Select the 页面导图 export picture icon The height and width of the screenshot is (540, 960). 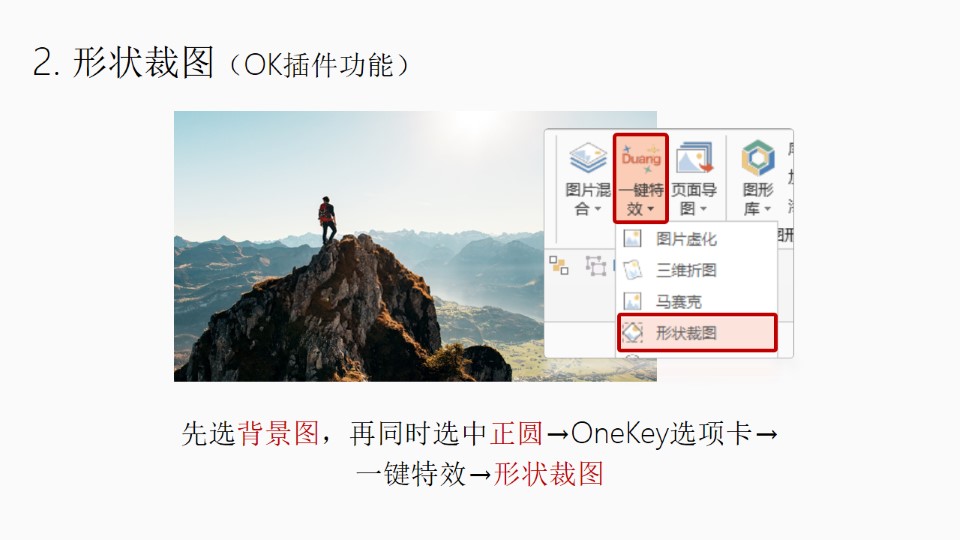[694, 157]
